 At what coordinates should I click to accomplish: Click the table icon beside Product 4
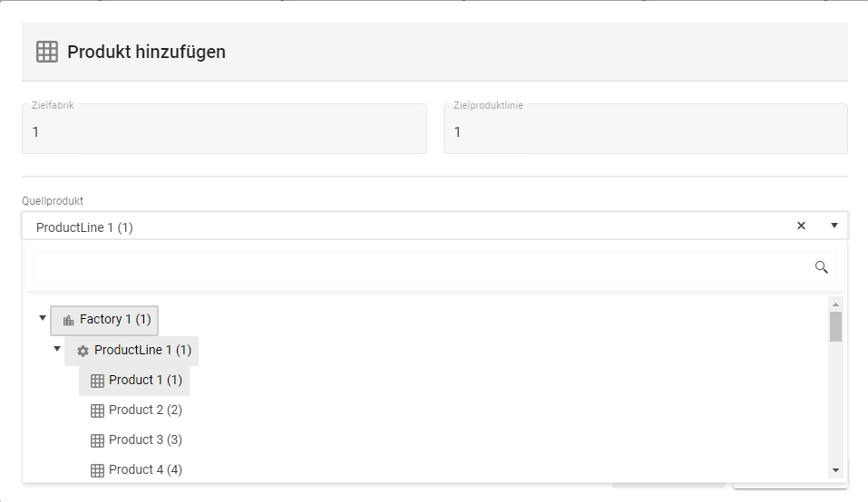click(x=98, y=470)
